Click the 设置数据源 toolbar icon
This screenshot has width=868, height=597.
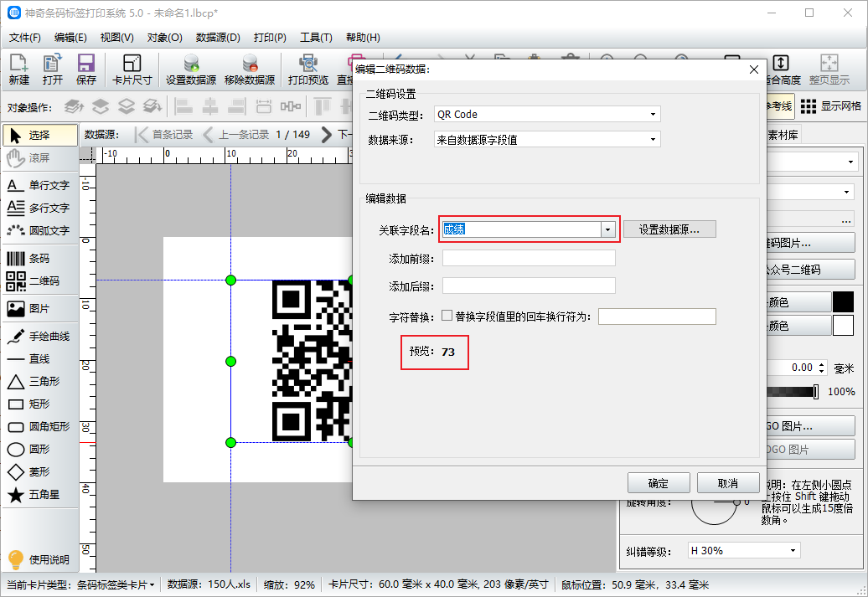(191, 69)
